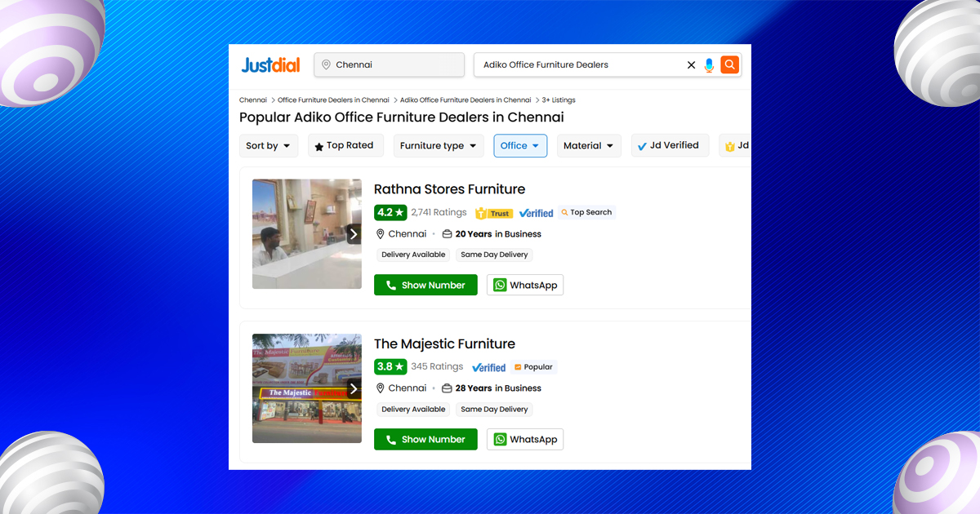Show Number for Rathna Stores Furniture

[x=425, y=285]
